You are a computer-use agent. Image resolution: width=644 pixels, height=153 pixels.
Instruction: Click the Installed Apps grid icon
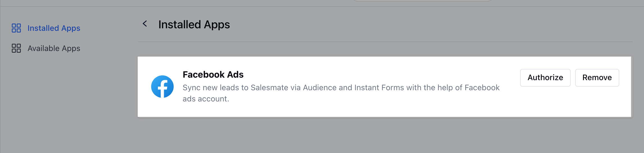[x=16, y=28]
